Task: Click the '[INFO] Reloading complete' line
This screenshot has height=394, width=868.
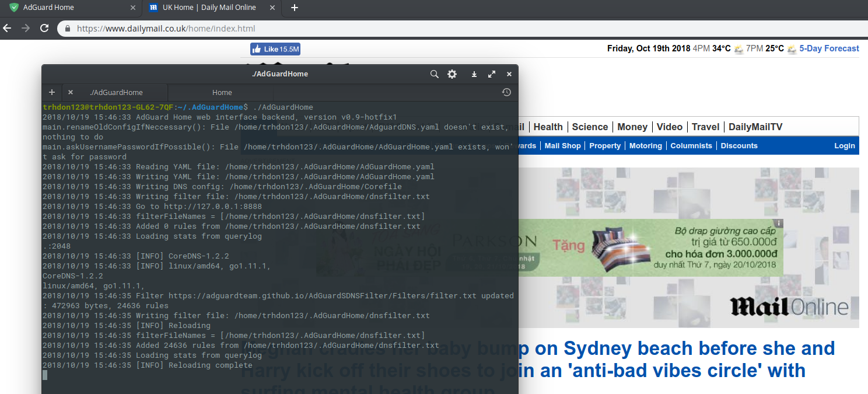Action: (x=148, y=365)
